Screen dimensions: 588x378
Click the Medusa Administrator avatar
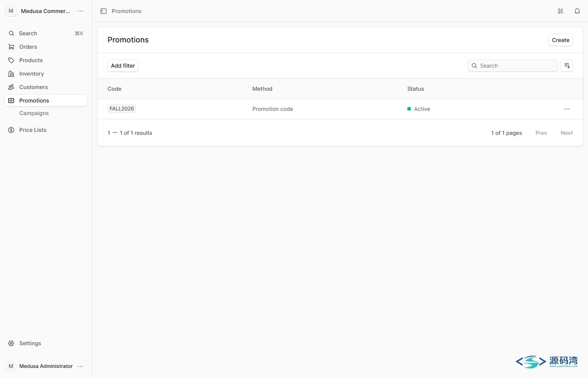pyautogui.click(x=11, y=366)
